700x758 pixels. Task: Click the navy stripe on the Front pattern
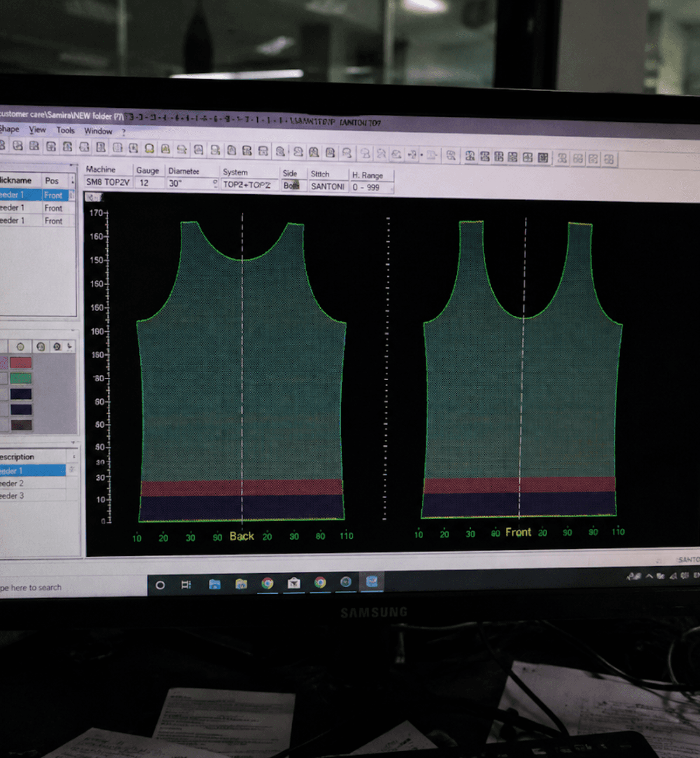coord(519,504)
